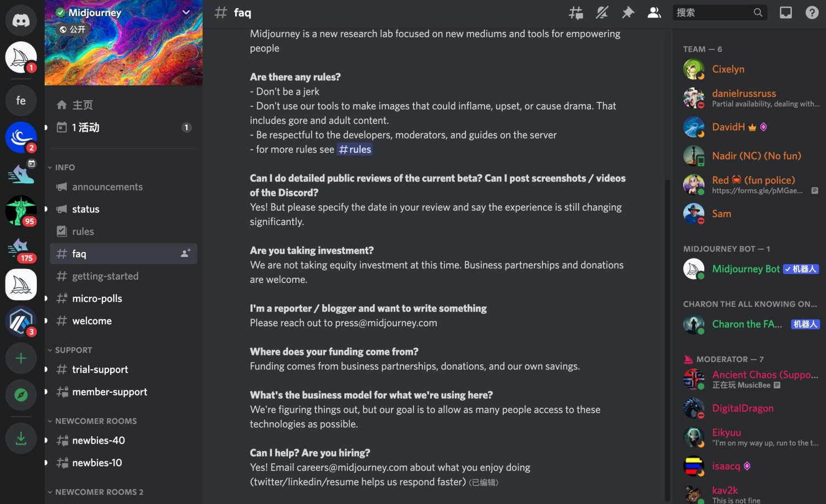The width and height of the screenshot is (826, 504).
Task: Collapse the NEWCOMER ROOMS category
Action: [x=95, y=421]
